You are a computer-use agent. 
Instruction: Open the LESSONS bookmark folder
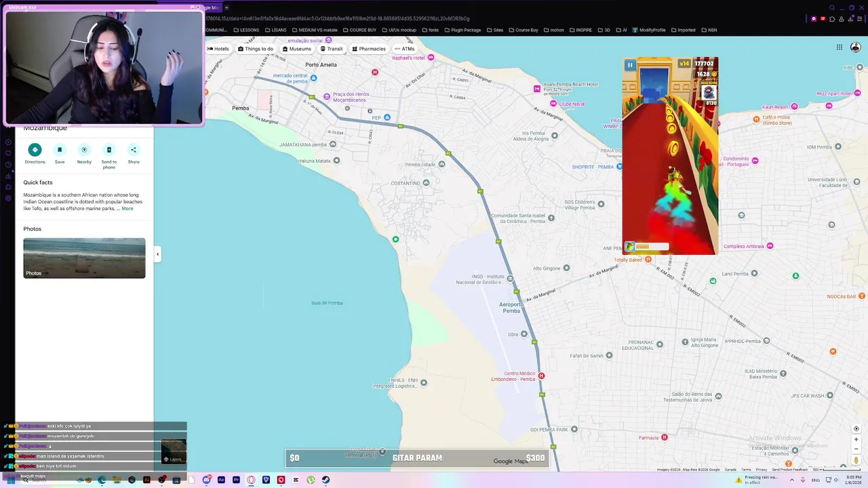(x=245, y=30)
